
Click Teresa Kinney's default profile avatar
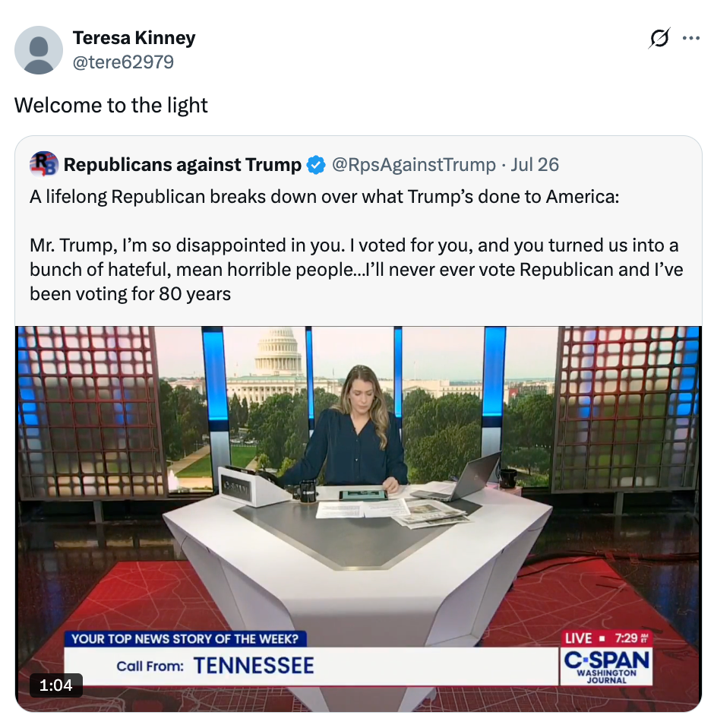click(x=39, y=49)
